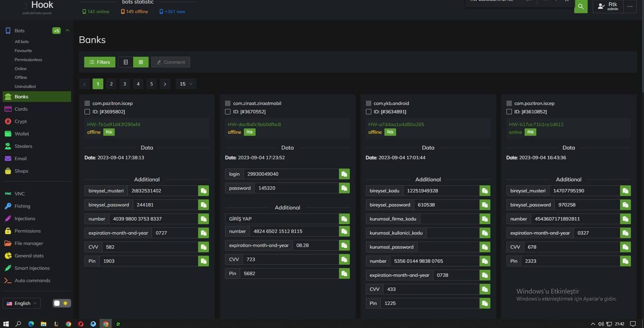Show hidden system tray icons chevron
Screen dimensions: 644x328
tap(593, 324)
